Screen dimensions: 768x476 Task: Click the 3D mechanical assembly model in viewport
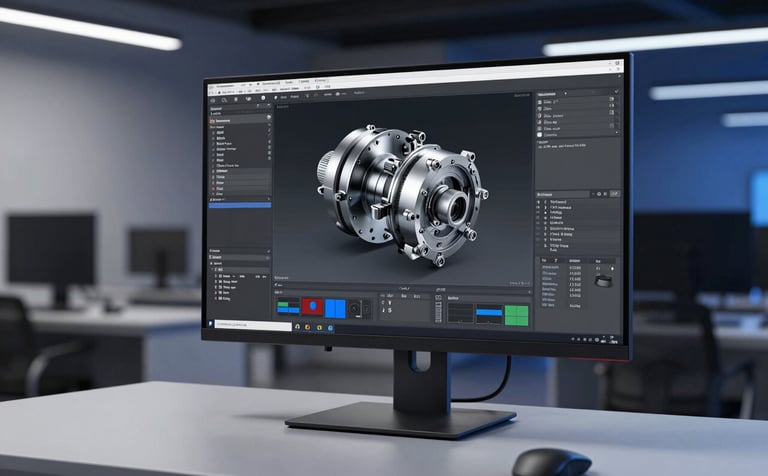pyautogui.click(x=403, y=194)
